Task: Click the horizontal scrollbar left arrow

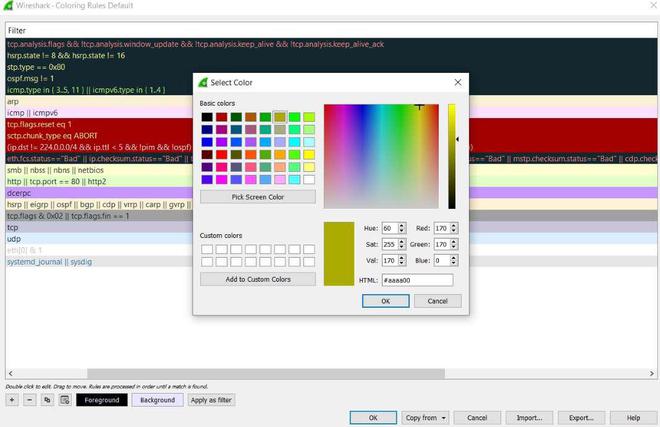Action: (11, 374)
